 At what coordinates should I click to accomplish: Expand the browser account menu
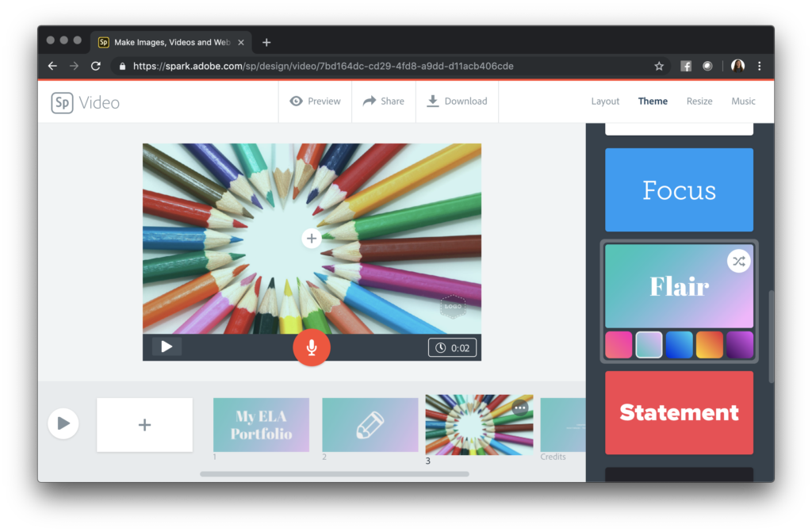738,66
